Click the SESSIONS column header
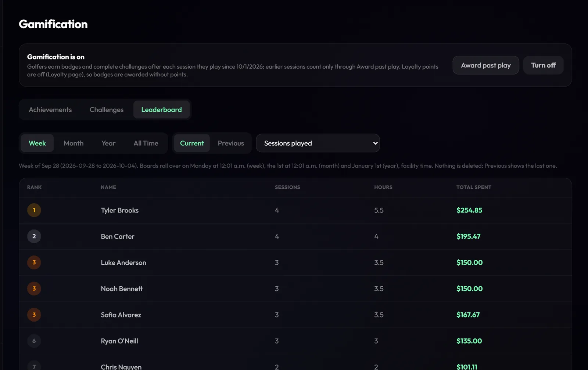Image resolution: width=588 pixels, height=370 pixels. 287,187
